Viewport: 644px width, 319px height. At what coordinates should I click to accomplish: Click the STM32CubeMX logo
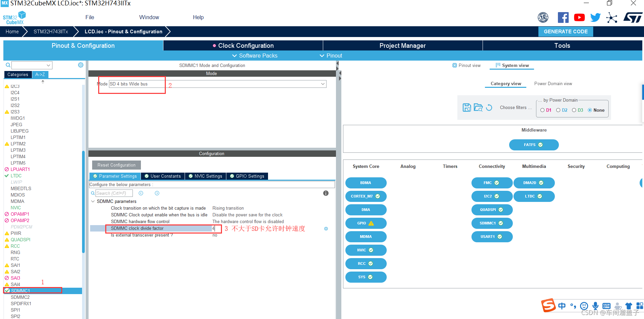pyautogui.click(x=14, y=17)
